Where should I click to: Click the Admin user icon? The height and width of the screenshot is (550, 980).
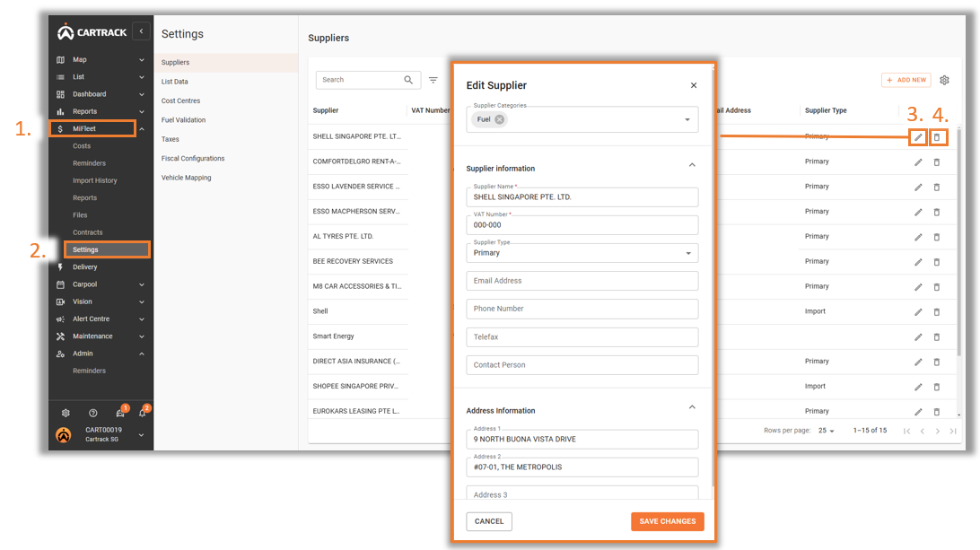coord(61,354)
